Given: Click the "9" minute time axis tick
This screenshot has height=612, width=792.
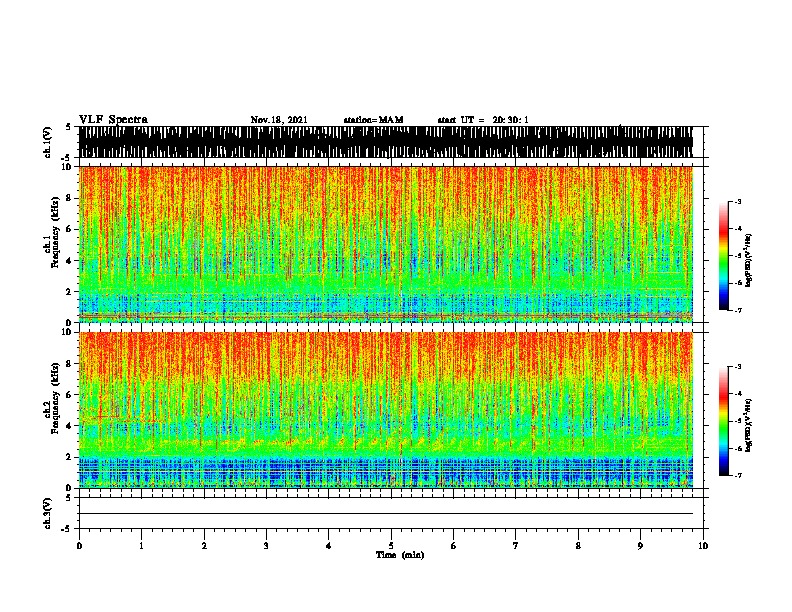Looking at the screenshot, I should [x=640, y=546].
